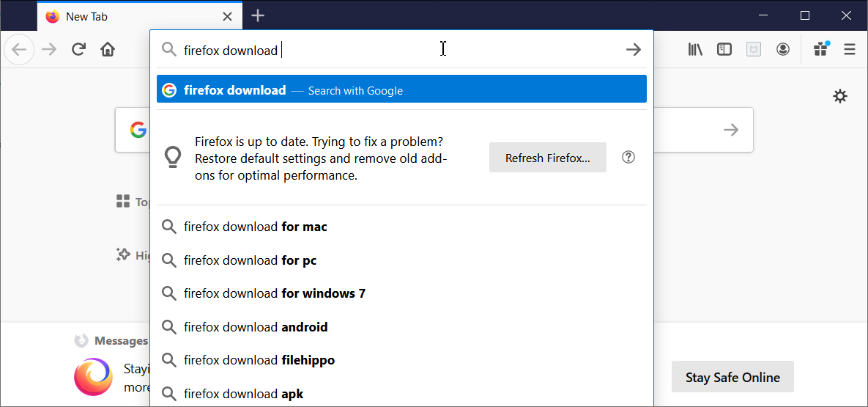Open the Firefox Account icon

(783, 50)
